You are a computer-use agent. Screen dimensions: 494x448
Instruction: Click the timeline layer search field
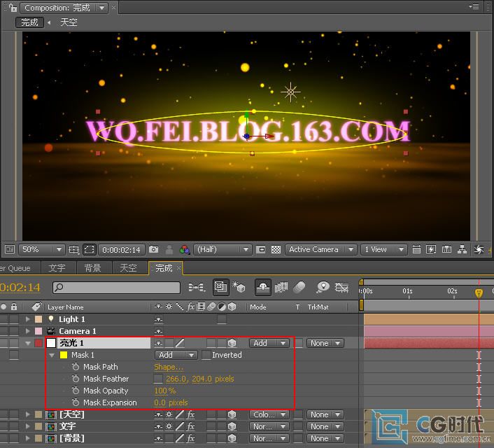pyautogui.click(x=117, y=287)
